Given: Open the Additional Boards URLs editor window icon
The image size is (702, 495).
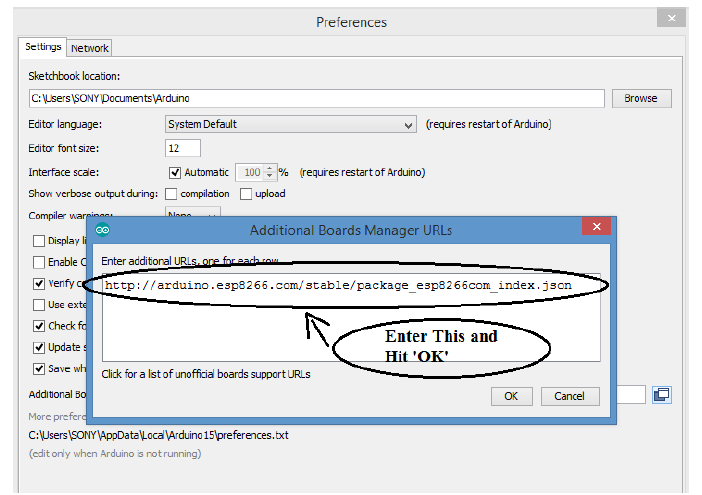Looking at the screenshot, I should (662, 395).
